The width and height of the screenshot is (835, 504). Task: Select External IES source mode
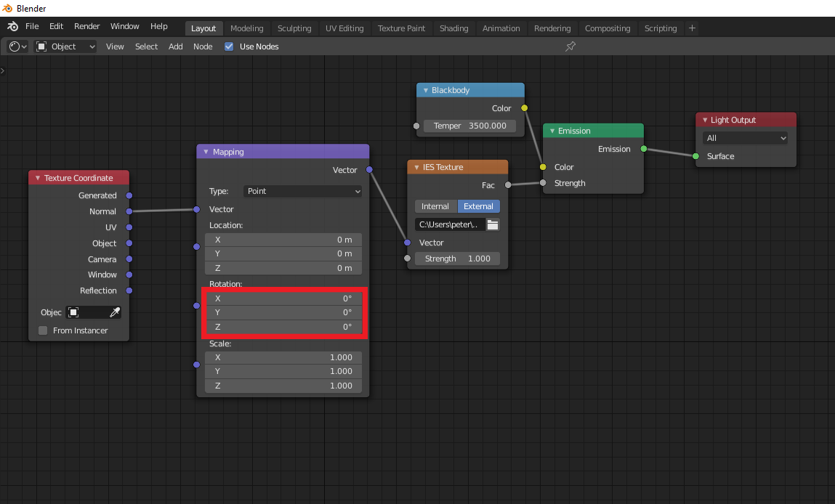479,206
